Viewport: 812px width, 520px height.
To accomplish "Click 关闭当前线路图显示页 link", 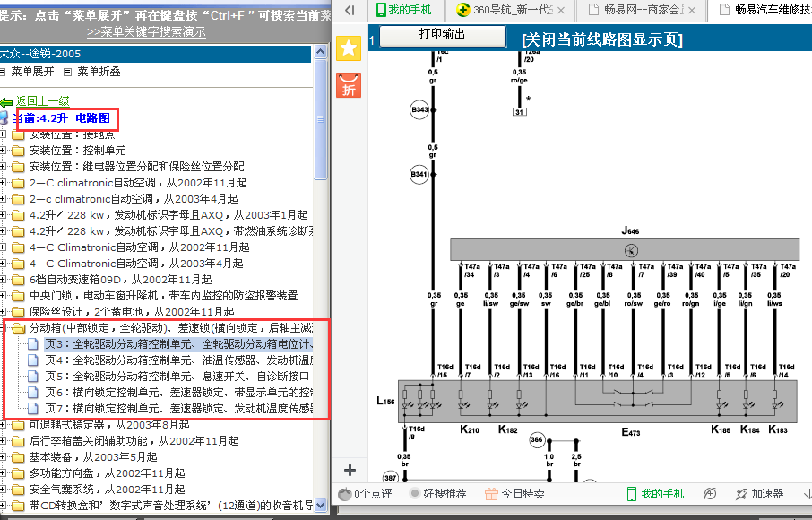I will click(x=602, y=39).
